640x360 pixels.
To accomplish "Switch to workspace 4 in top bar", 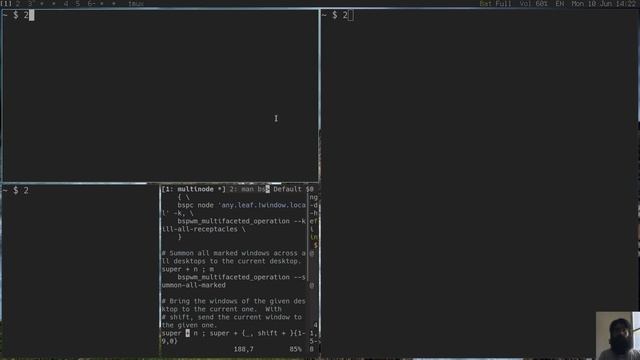I will point(66,4).
